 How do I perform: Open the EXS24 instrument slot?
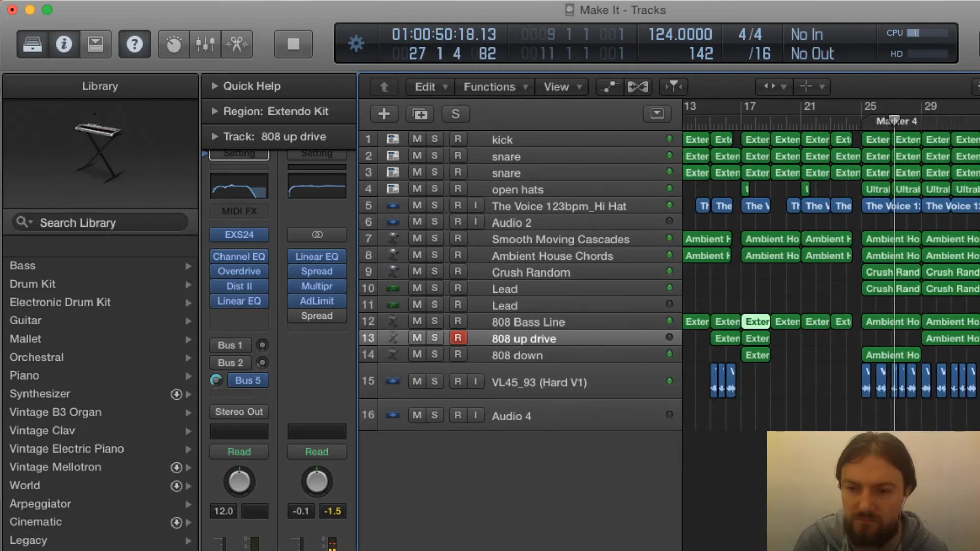(239, 235)
